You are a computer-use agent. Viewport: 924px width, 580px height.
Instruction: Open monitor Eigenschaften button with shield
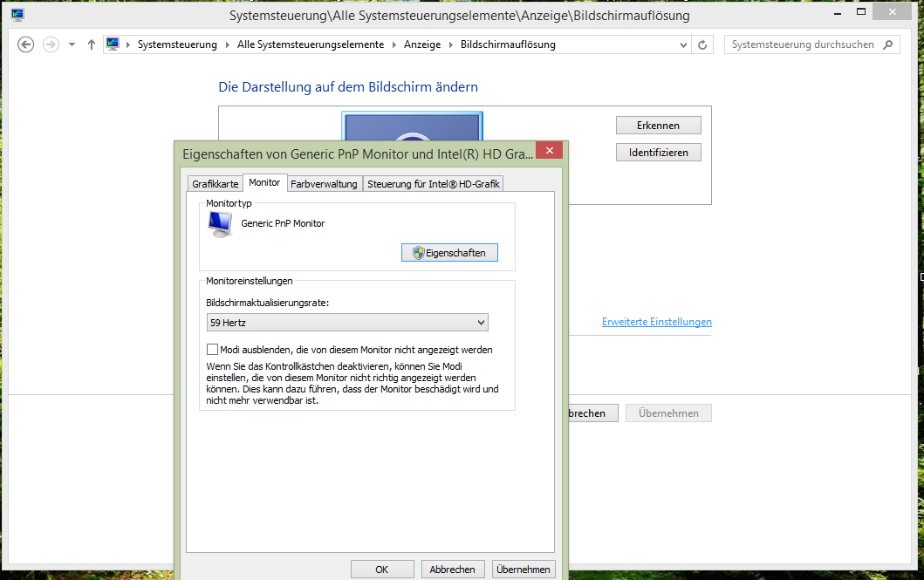coord(449,253)
